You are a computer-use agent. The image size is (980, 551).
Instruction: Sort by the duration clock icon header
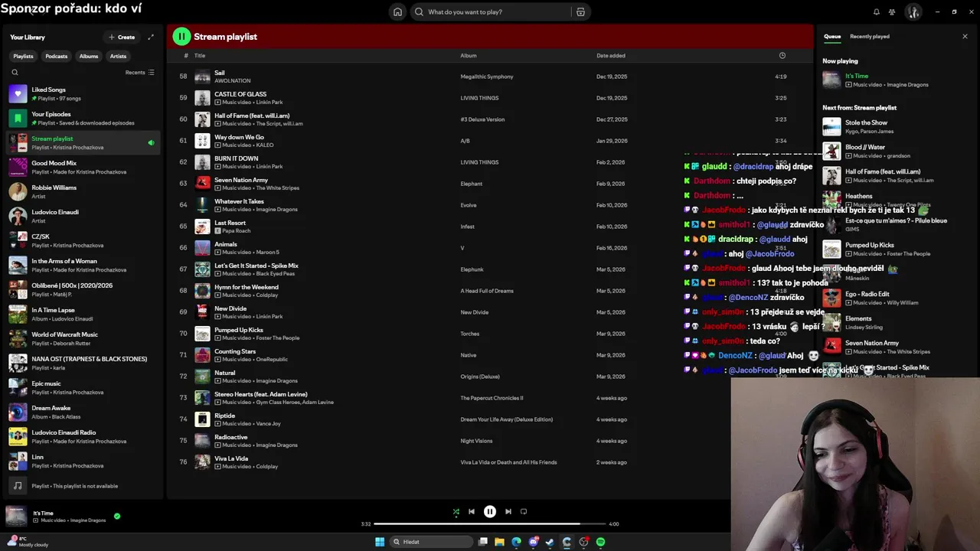[782, 55]
